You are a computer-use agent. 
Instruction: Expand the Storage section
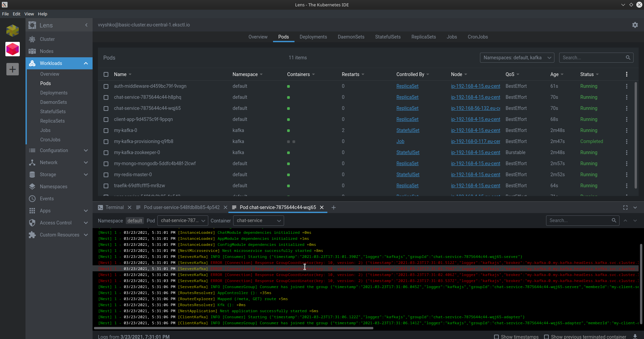click(x=86, y=175)
